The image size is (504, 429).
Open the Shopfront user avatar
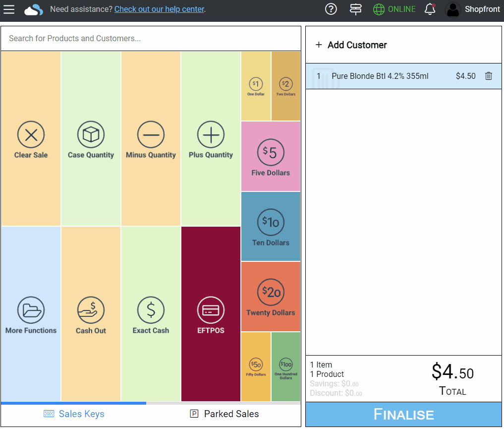click(x=453, y=9)
